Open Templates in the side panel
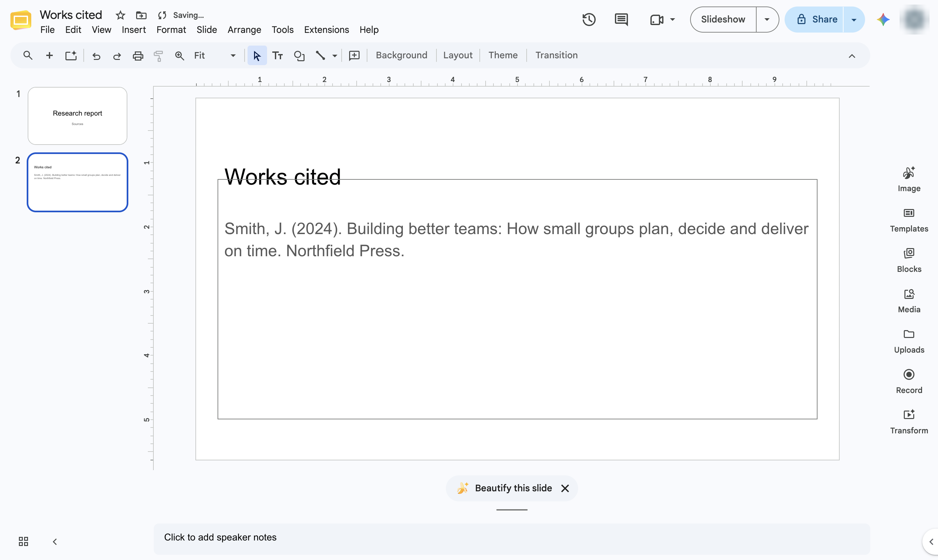Image resolution: width=938 pixels, height=560 pixels. click(x=909, y=220)
